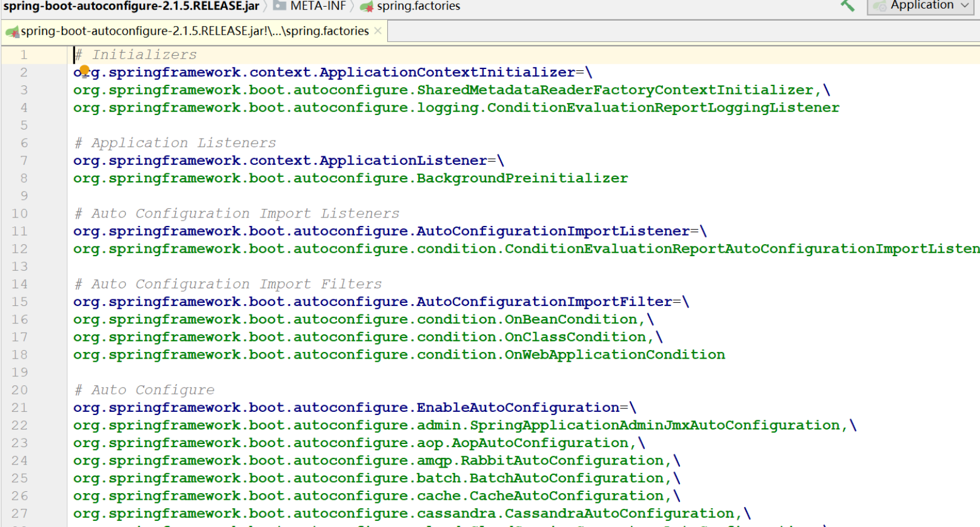The height and width of the screenshot is (527, 980).
Task: Click the '# Auto Configure' comment line
Action: (x=144, y=389)
